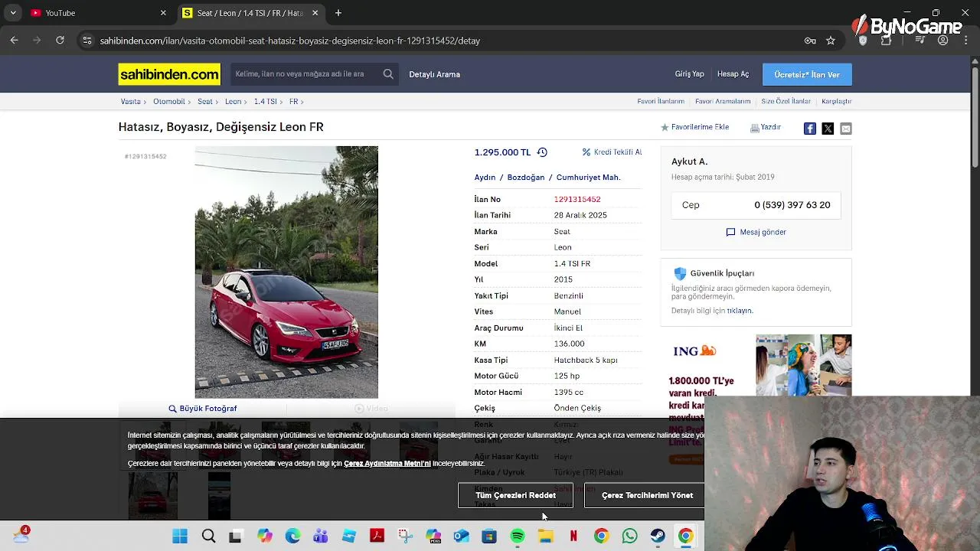The height and width of the screenshot is (551, 980).
Task: View site information icon in address bar
Action: pyautogui.click(x=87, y=41)
